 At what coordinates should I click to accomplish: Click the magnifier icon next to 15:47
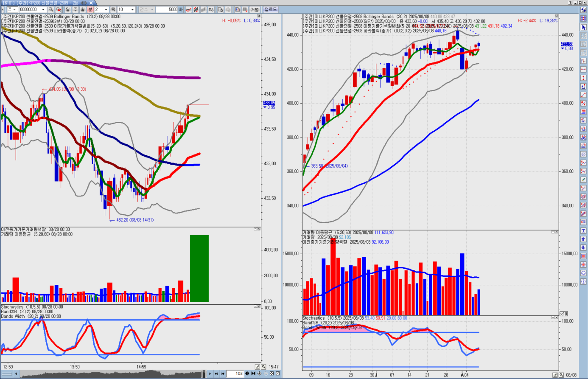pyautogui.click(x=263, y=367)
